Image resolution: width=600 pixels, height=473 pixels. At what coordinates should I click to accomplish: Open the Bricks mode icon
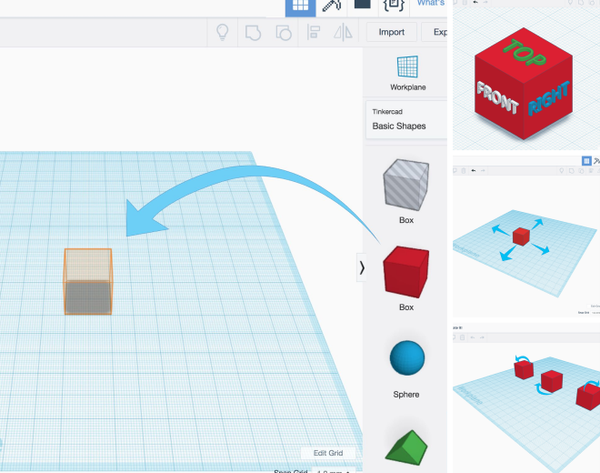(362, 6)
